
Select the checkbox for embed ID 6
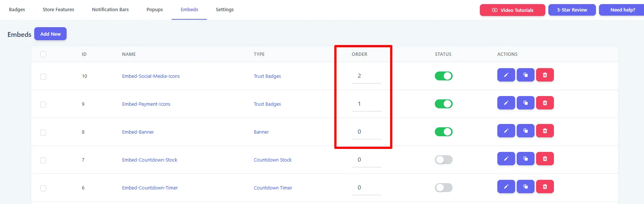coord(43,188)
